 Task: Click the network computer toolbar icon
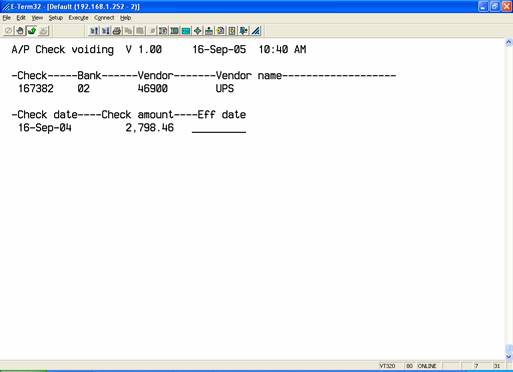tap(209, 31)
